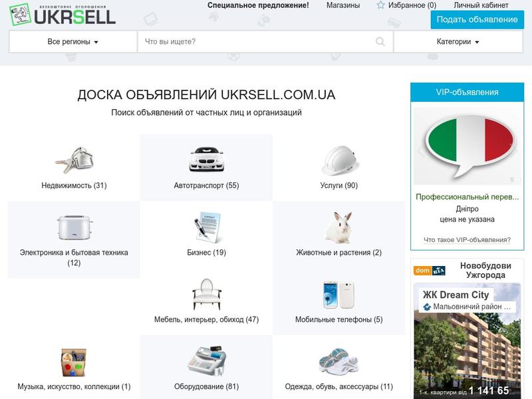Open the document and pen Бизнес icon
The image size is (532, 399).
(206, 227)
